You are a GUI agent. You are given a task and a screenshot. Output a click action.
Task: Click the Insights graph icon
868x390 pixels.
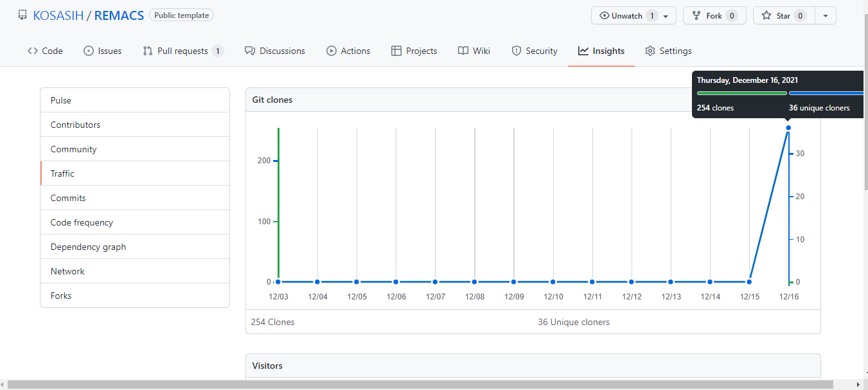click(x=583, y=51)
